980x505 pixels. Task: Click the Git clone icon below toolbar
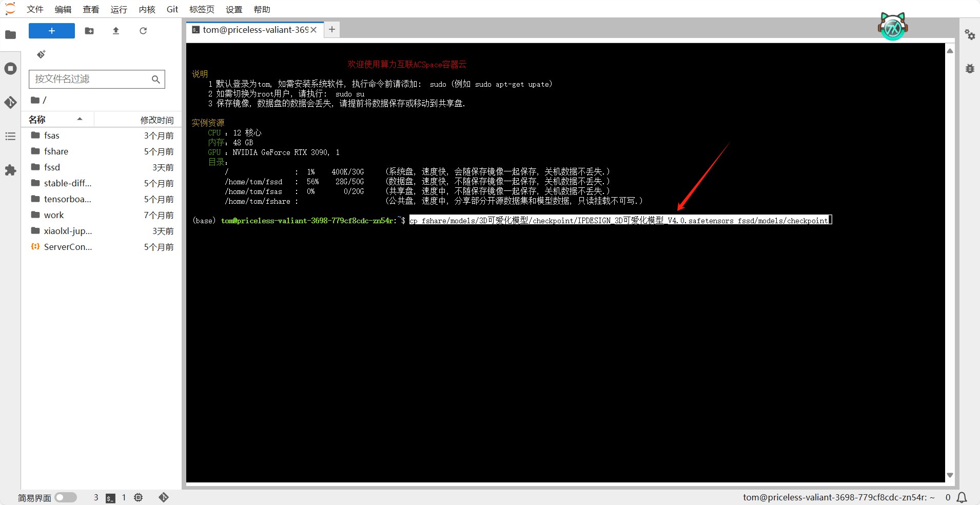[x=41, y=54]
